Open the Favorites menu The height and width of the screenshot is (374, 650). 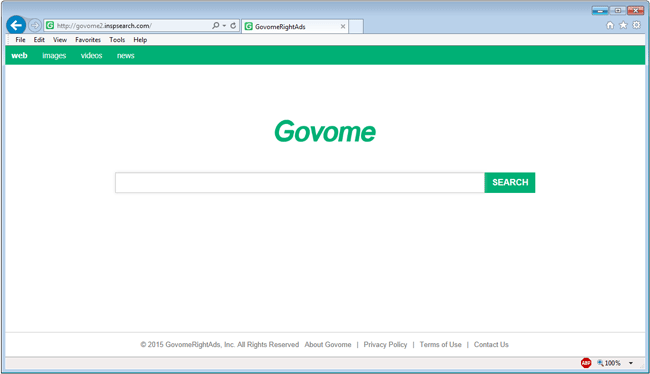88,40
